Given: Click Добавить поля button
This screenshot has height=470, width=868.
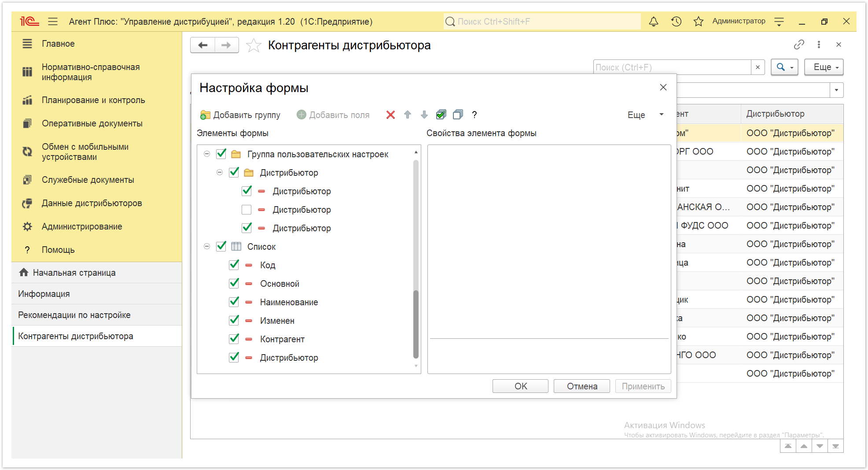Looking at the screenshot, I should pyautogui.click(x=333, y=115).
